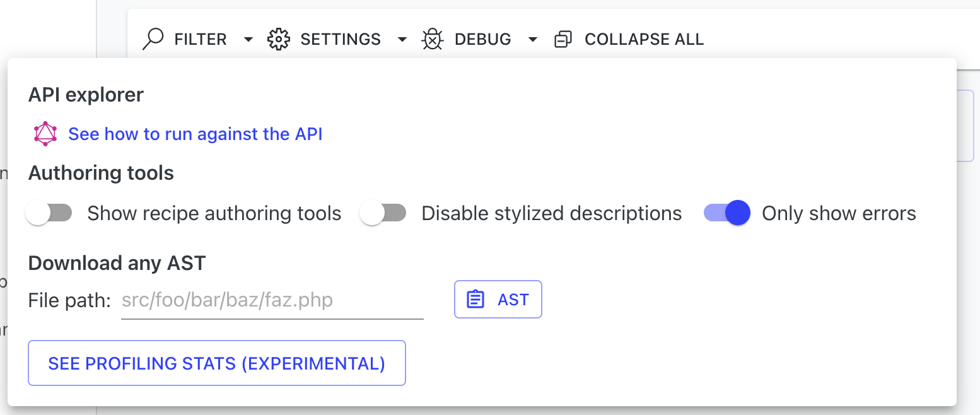Expand the Debug dropdown arrow
The image size is (980, 415).
533,40
